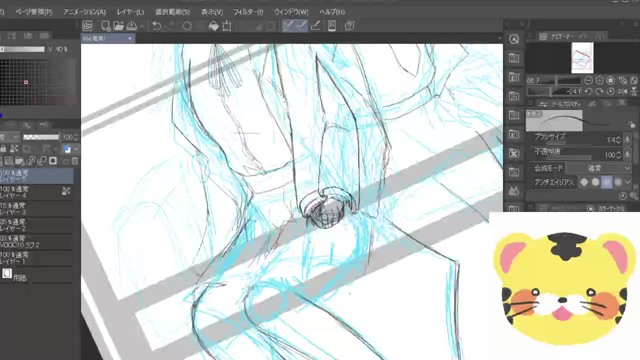Delete the layer using the trash icon

point(75,161)
